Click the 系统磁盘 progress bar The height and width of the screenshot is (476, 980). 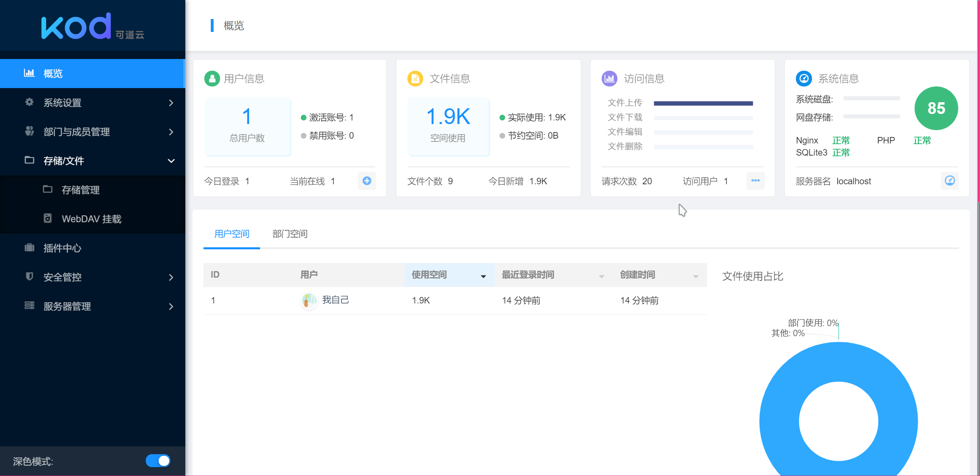click(x=871, y=98)
